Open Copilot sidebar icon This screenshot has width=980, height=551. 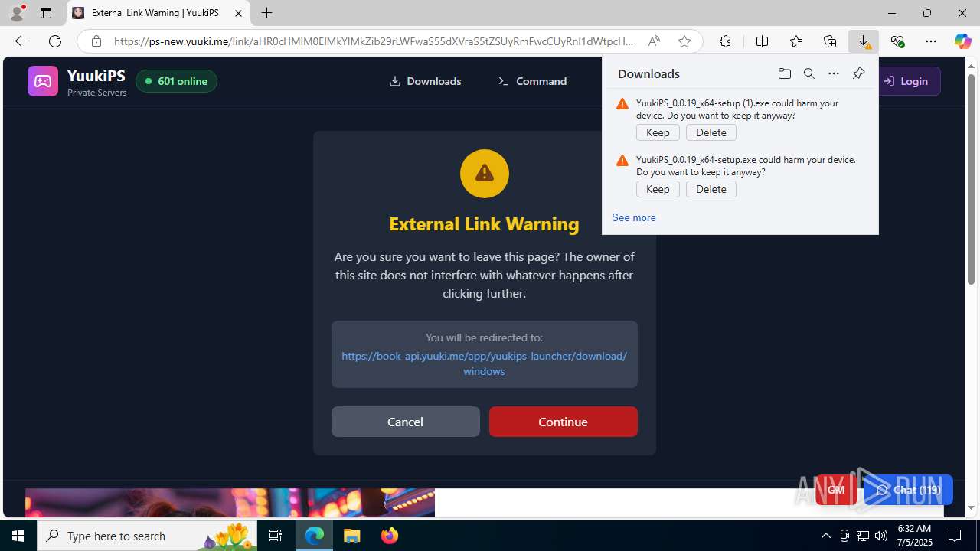click(962, 41)
